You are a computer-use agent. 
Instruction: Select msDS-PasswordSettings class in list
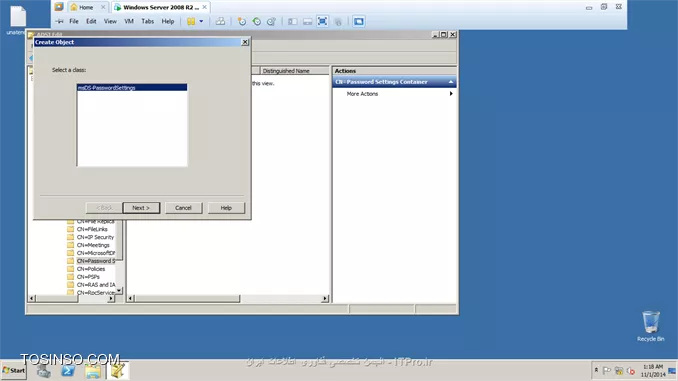coord(132,87)
